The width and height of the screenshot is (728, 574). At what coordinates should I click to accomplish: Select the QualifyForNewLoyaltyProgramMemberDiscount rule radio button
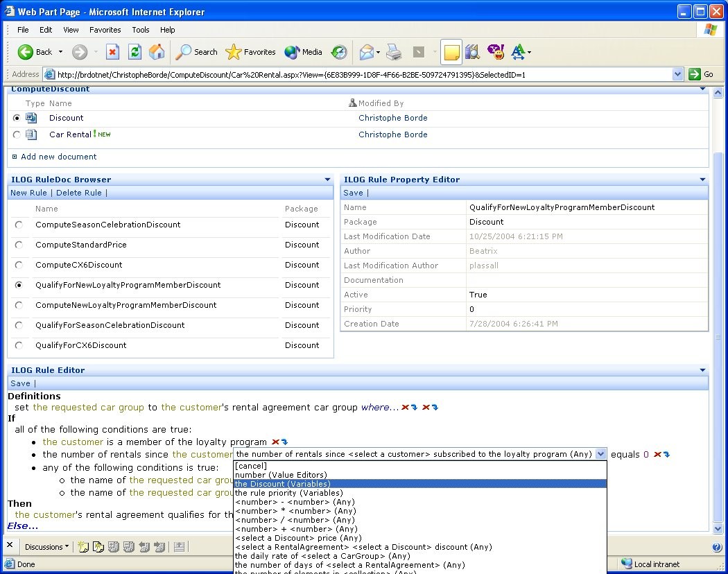[x=19, y=285]
